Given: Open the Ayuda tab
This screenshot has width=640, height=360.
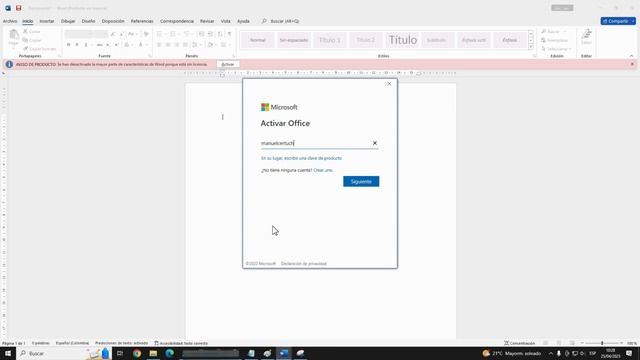Looking at the screenshot, I should pos(243,21).
